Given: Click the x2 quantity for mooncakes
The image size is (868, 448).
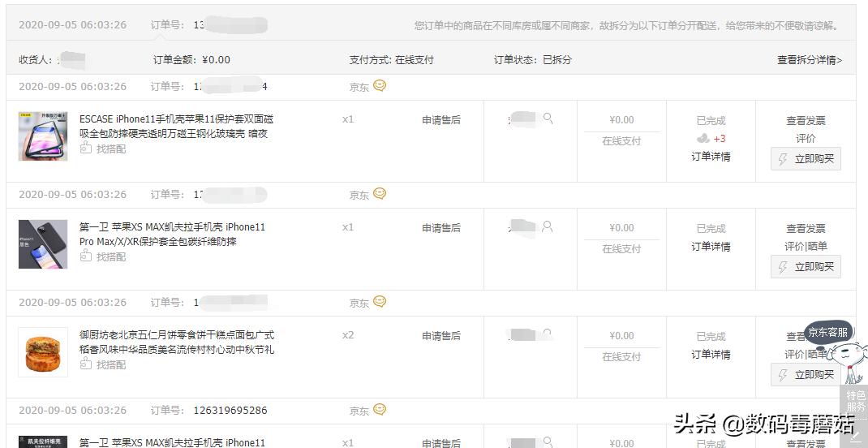Looking at the screenshot, I should (x=348, y=335).
